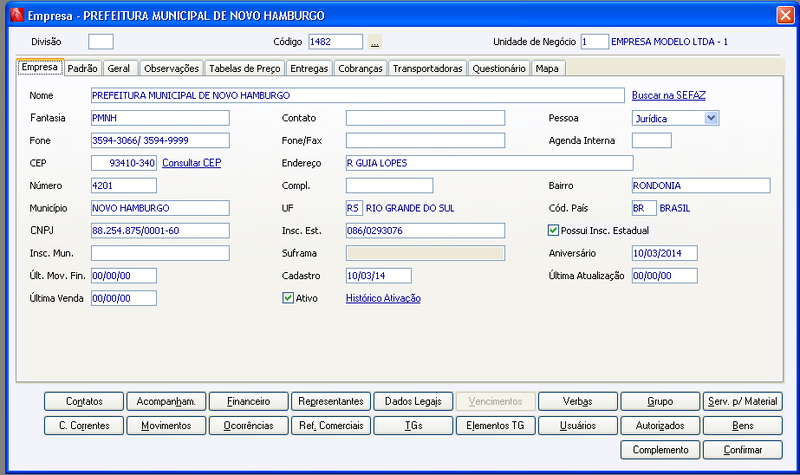Expand the Pessoa dropdown arrow

pyautogui.click(x=711, y=118)
